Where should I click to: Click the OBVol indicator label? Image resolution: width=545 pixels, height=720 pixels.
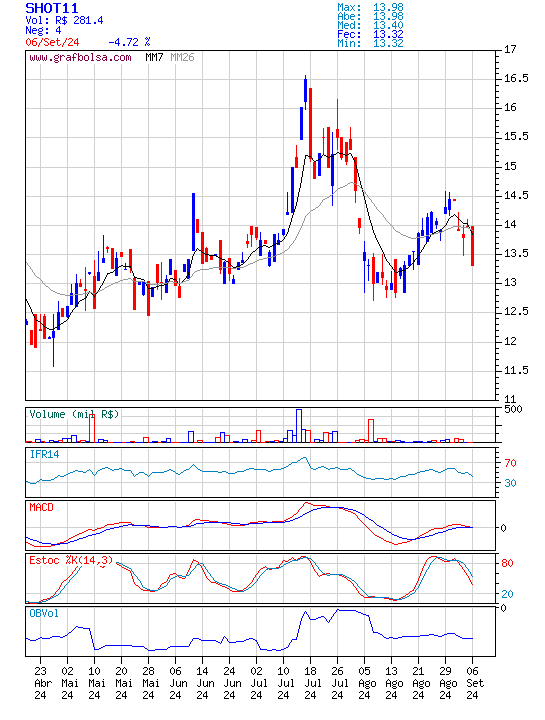pyautogui.click(x=44, y=613)
